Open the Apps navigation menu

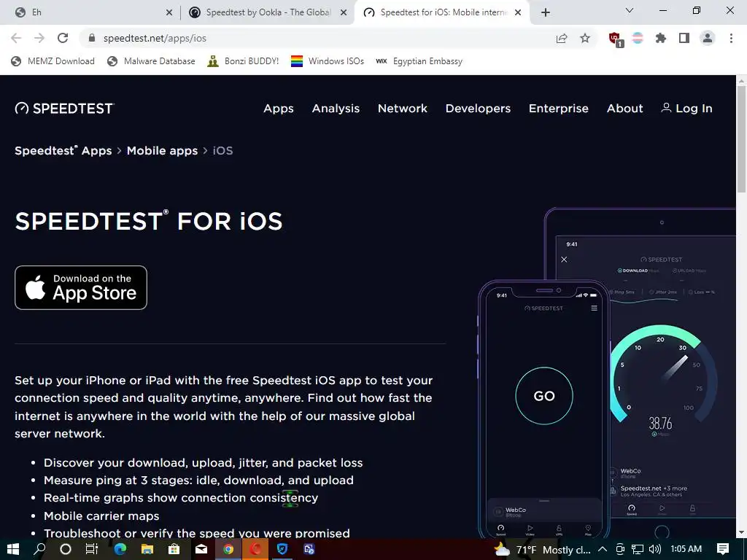[279, 109]
